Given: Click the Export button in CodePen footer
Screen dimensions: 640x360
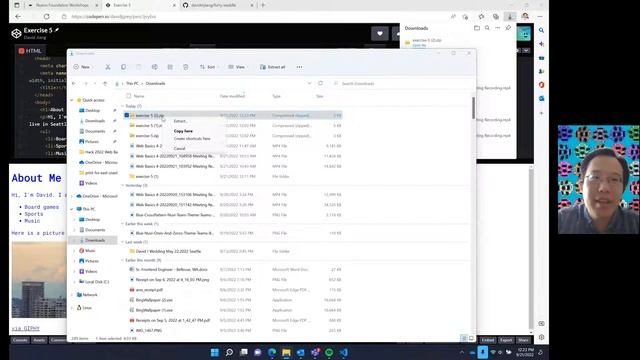Looking at the screenshot, I should tap(506, 340).
